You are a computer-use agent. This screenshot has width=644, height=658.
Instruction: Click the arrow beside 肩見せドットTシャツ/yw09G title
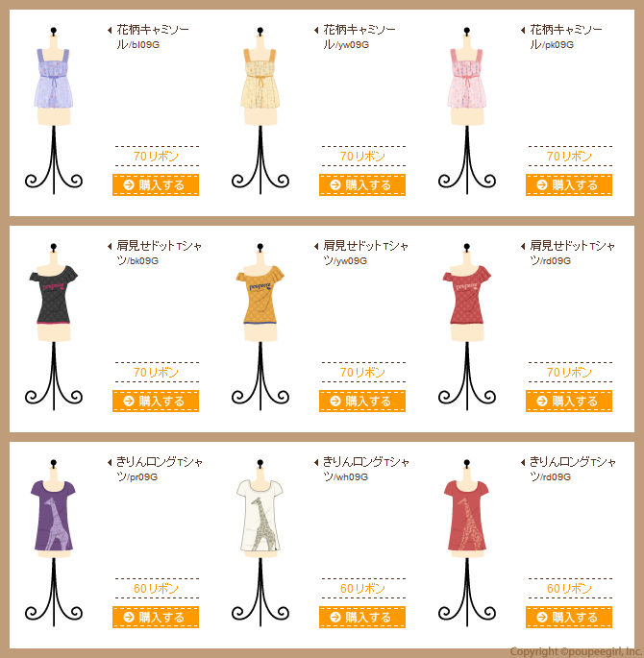click(x=316, y=246)
